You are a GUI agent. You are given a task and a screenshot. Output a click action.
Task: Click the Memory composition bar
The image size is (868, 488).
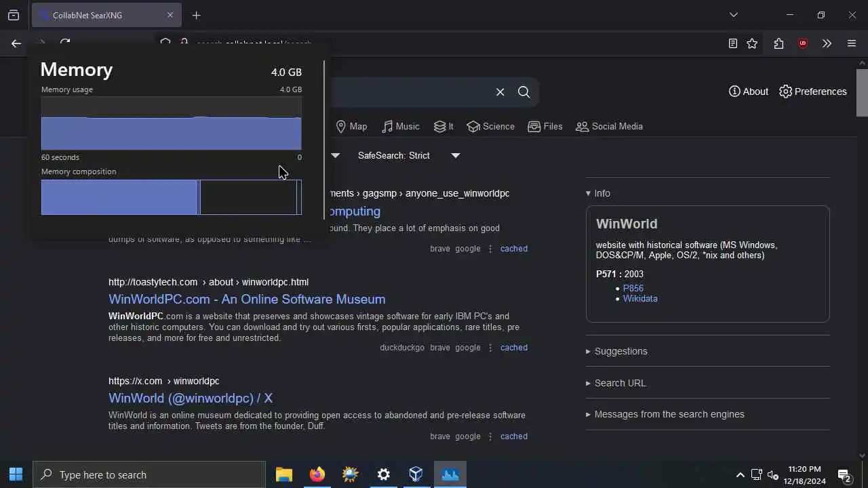tap(172, 197)
